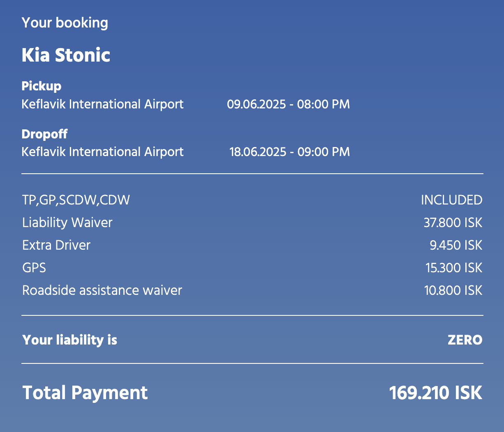This screenshot has height=432, width=504.
Task: Click the 9.450 ISK price
Action: 456,246
